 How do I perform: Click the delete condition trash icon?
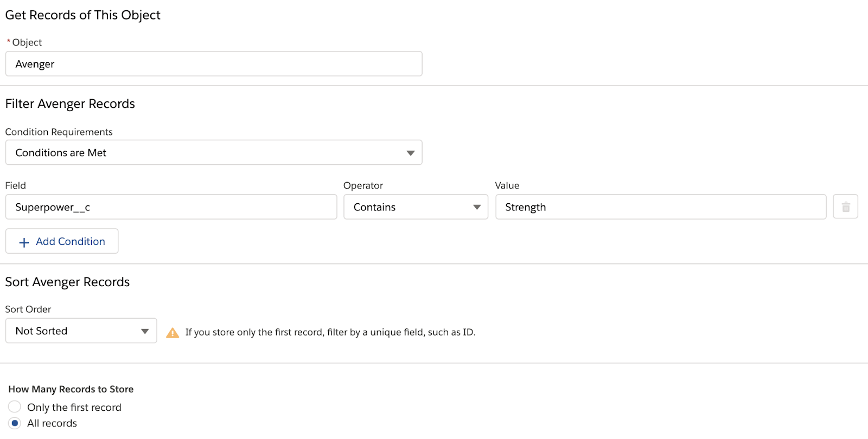tap(845, 206)
